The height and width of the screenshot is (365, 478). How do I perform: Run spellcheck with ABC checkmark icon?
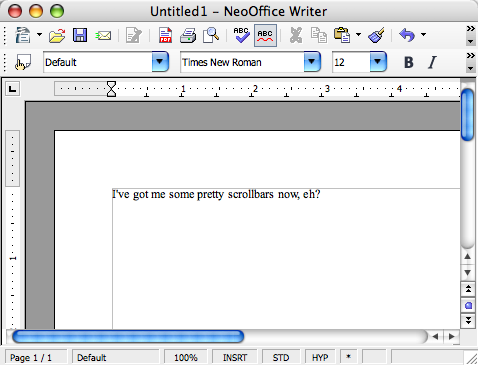click(x=241, y=35)
